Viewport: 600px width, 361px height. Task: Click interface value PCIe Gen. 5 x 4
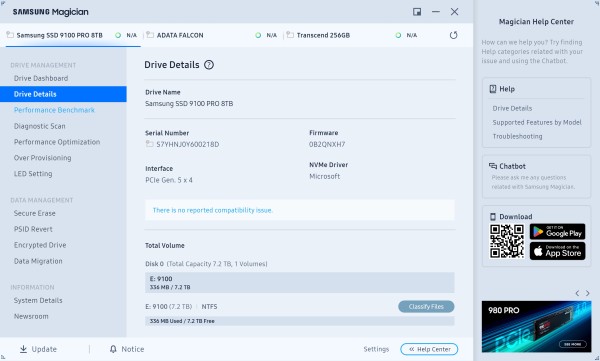[169, 180]
